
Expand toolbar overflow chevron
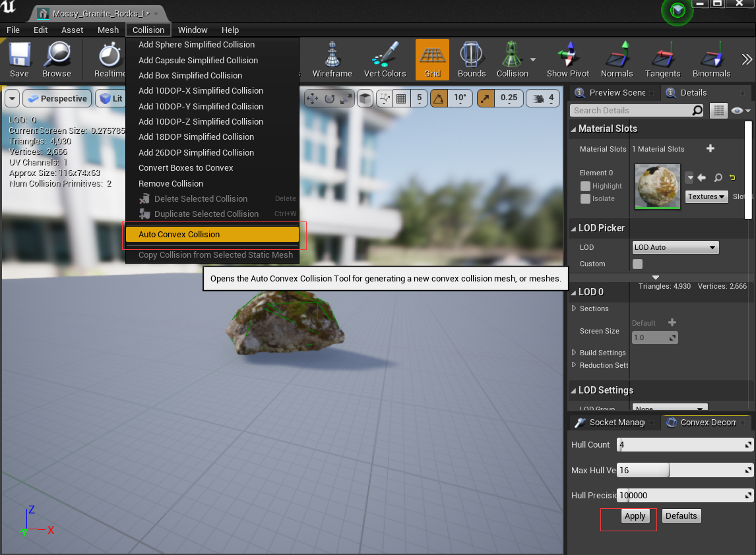point(746,60)
